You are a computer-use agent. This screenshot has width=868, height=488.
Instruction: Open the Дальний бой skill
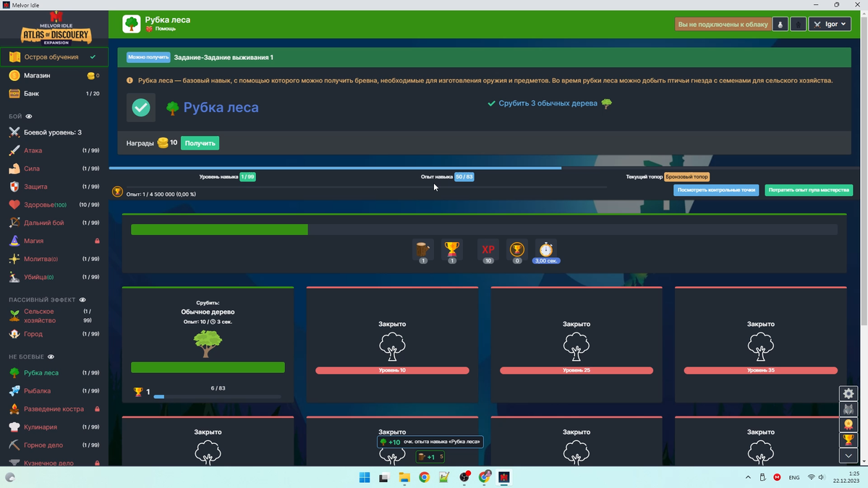(x=54, y=223)
